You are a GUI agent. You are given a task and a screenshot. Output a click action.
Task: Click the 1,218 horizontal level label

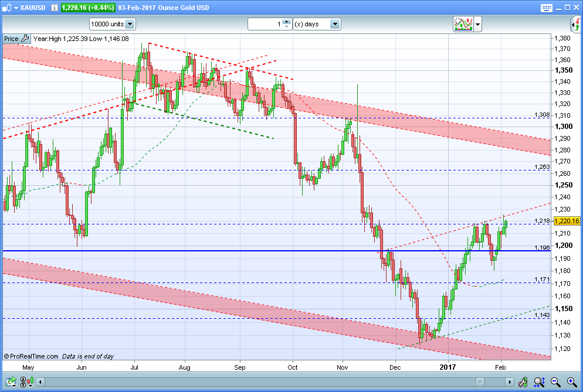pyautogui.click(x=542, y=221)
